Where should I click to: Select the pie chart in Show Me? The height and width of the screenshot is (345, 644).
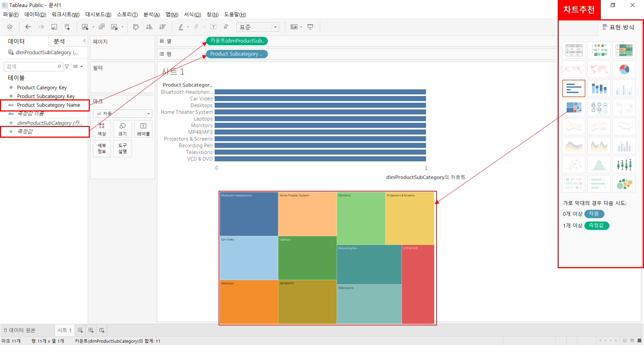[x=624, y=69]
